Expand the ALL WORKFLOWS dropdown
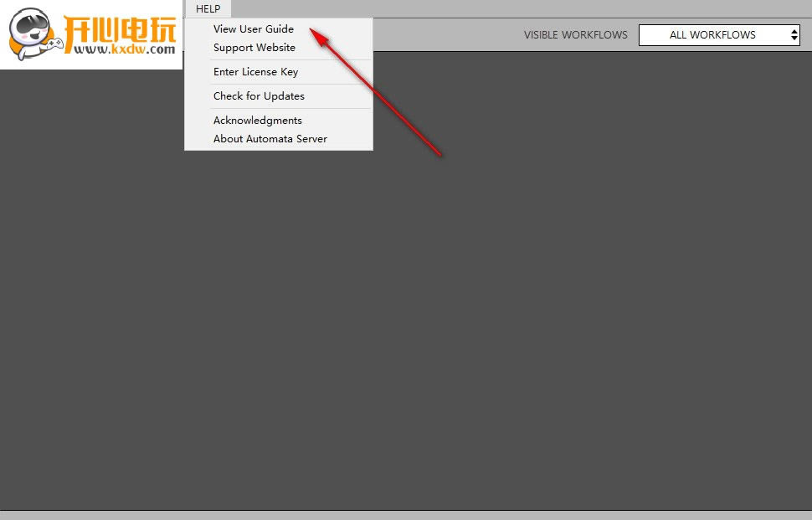 point(712,35)
